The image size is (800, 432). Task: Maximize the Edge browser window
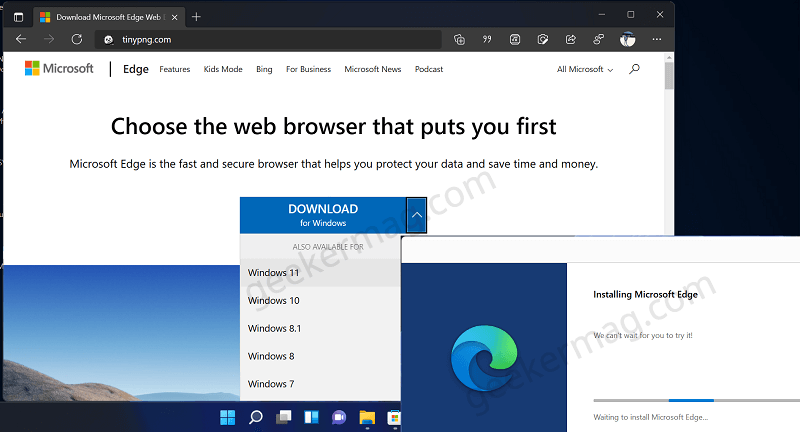point(631,15)
